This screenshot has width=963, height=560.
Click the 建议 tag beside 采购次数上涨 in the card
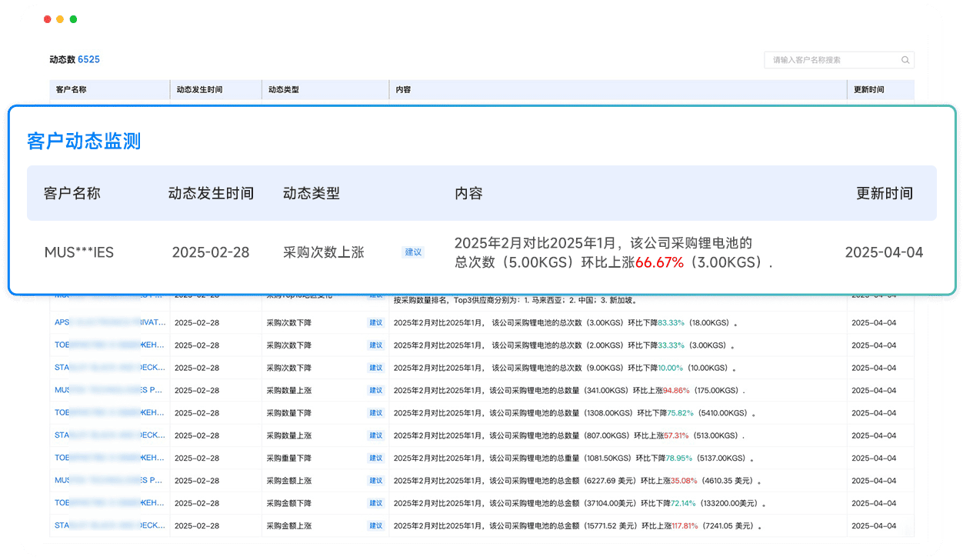point(413,252)
